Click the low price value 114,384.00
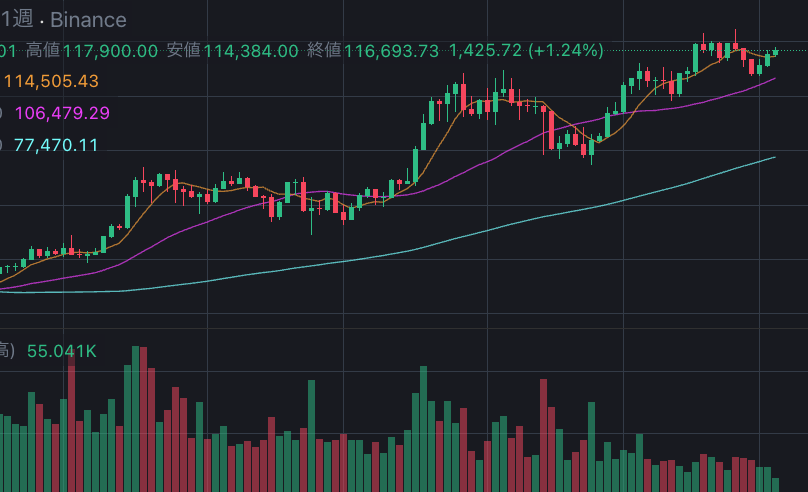Viewport: 808px width, 492px height. pos(251,50)
